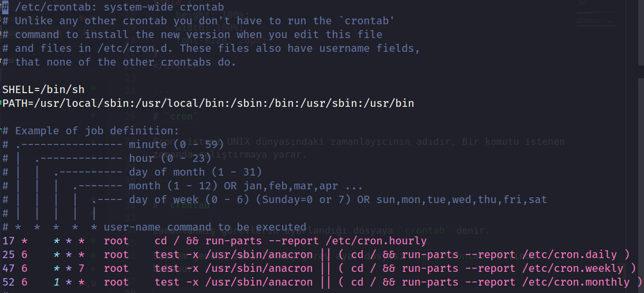The width and height of the screenshot is (644, 293).
Task: Click root user in the cron.hourly line
Action: point(116,241)
